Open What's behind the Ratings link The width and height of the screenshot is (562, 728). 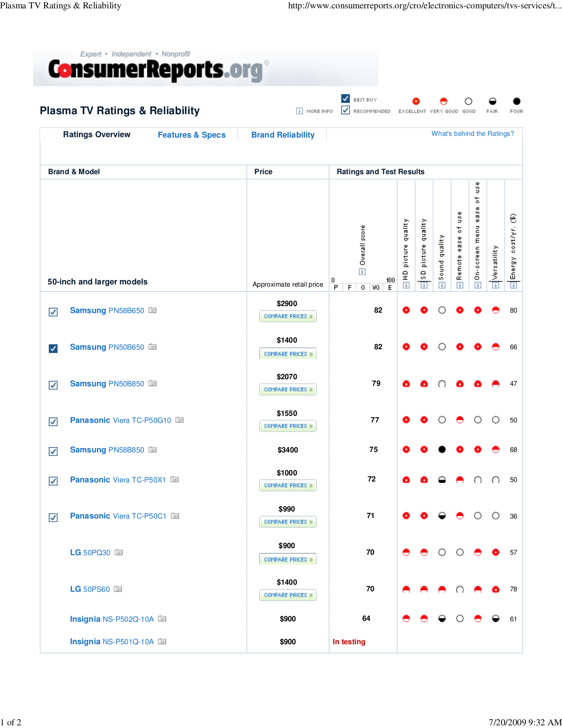coord(473,134)
